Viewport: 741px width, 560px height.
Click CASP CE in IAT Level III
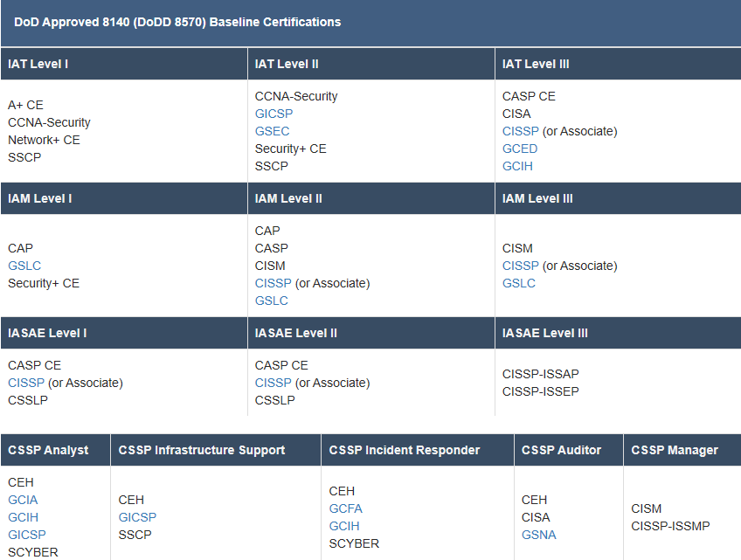tap(529, 96)
